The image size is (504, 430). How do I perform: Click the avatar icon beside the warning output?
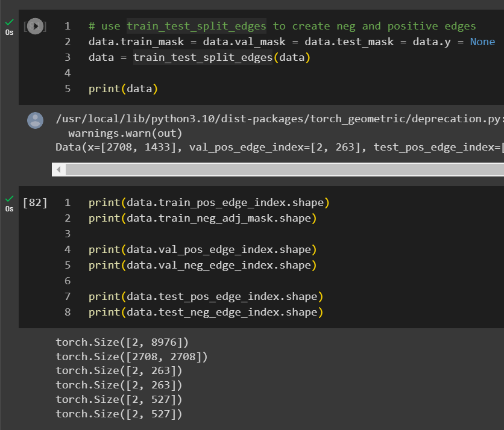pos(36,120)
